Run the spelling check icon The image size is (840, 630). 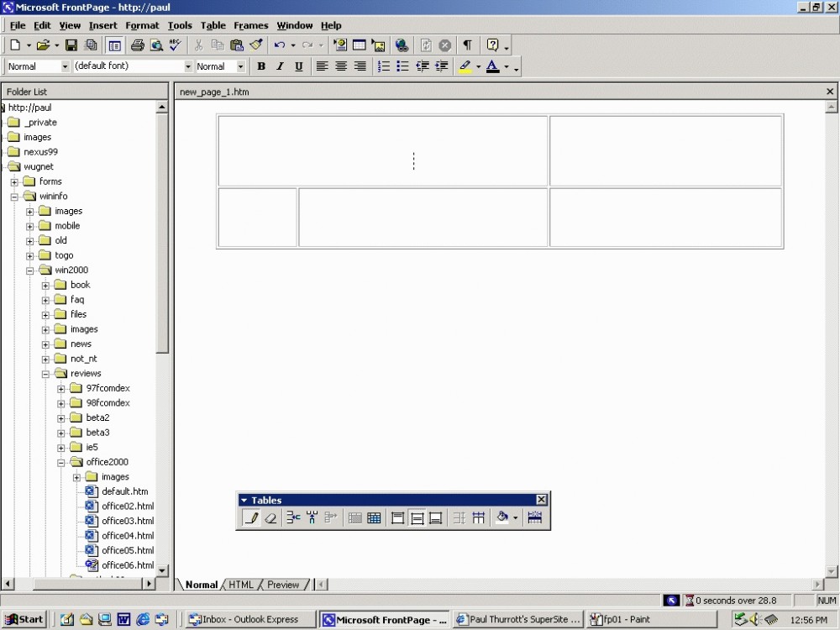tap(175, 45)
